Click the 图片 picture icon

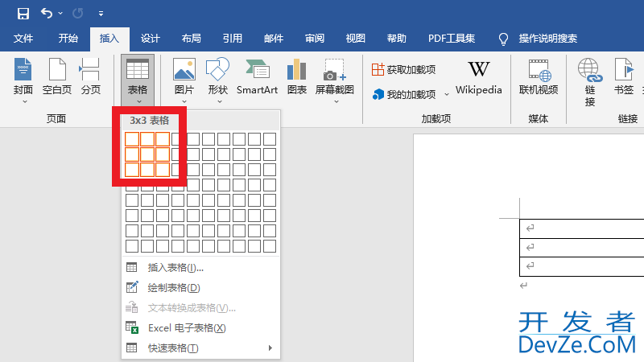(184, 69)
